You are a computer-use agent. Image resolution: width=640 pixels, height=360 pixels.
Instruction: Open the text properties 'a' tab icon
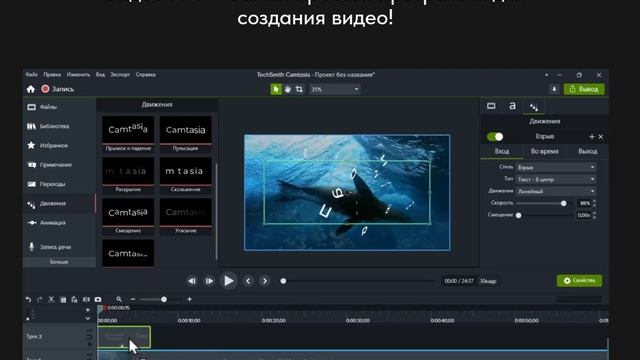512,106
